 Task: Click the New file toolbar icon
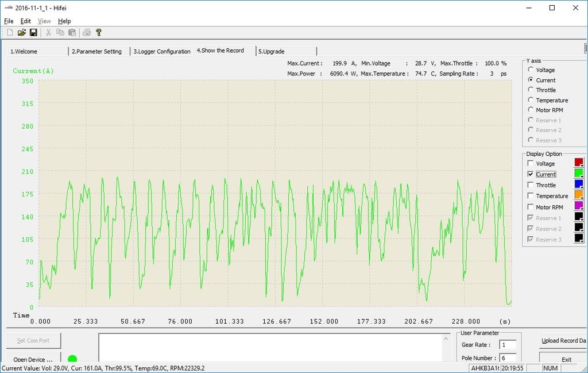10,33
